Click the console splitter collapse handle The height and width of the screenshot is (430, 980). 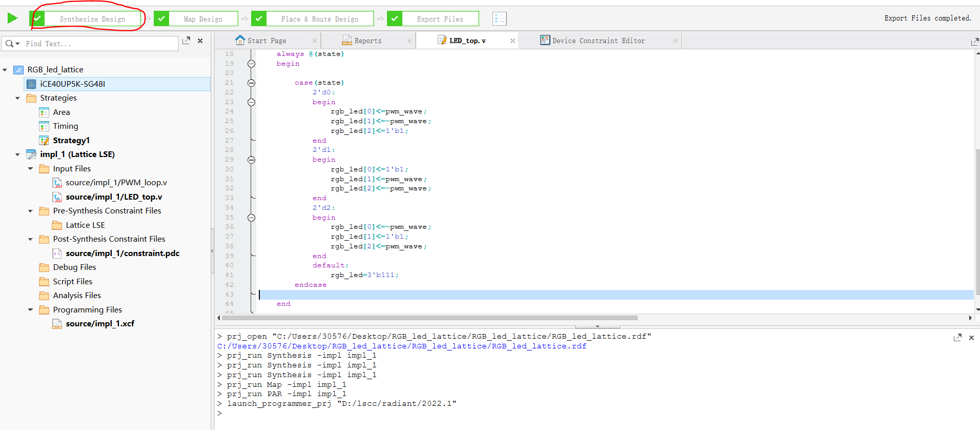(597, 326)
